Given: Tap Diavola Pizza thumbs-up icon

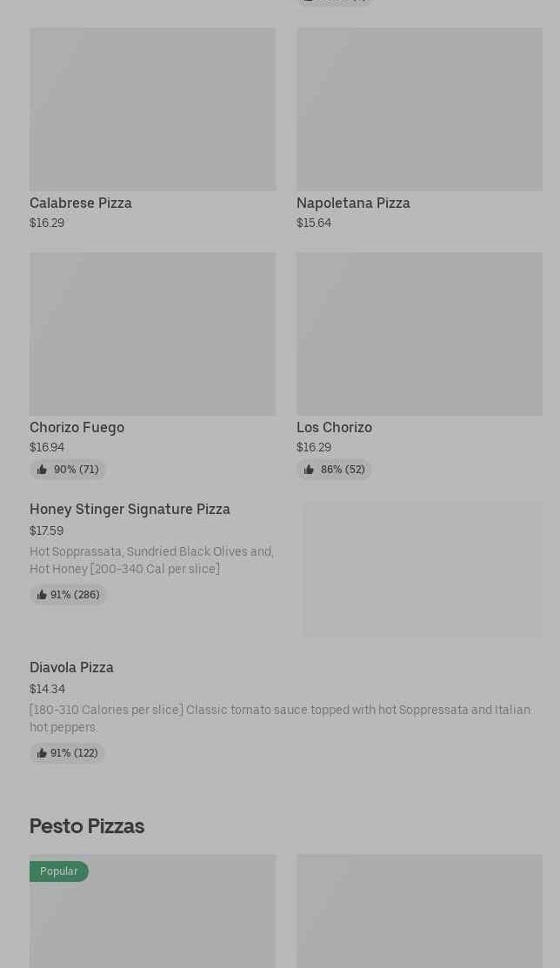Looking at the screenshot, I should tap(42, 753).
